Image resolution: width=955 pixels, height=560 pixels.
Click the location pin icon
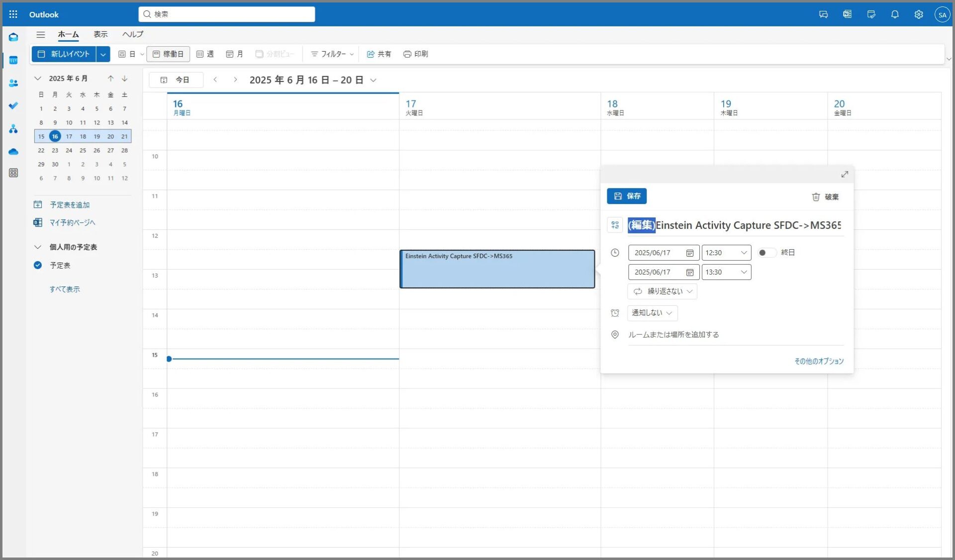pos(615,335)
